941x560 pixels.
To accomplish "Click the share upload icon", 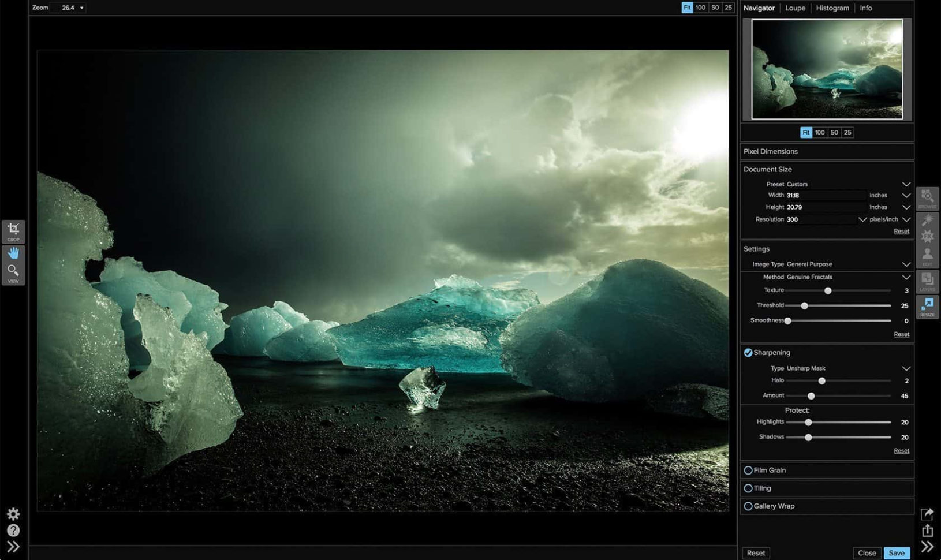I will tap(927, 531).
